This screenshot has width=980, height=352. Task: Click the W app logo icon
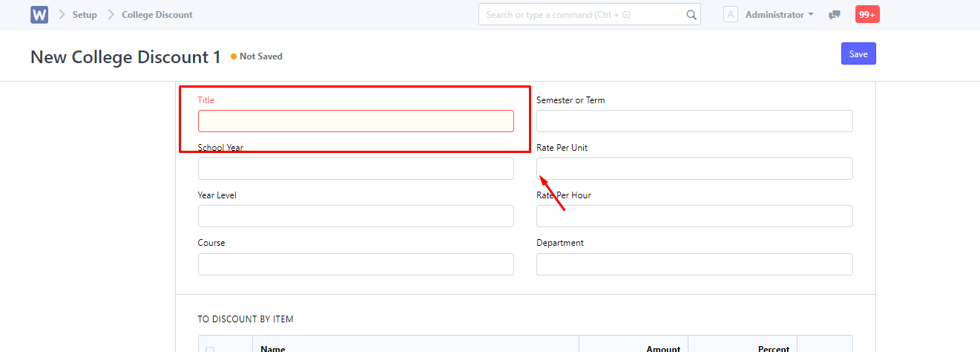pyautogui.click(x=39, y=14)
